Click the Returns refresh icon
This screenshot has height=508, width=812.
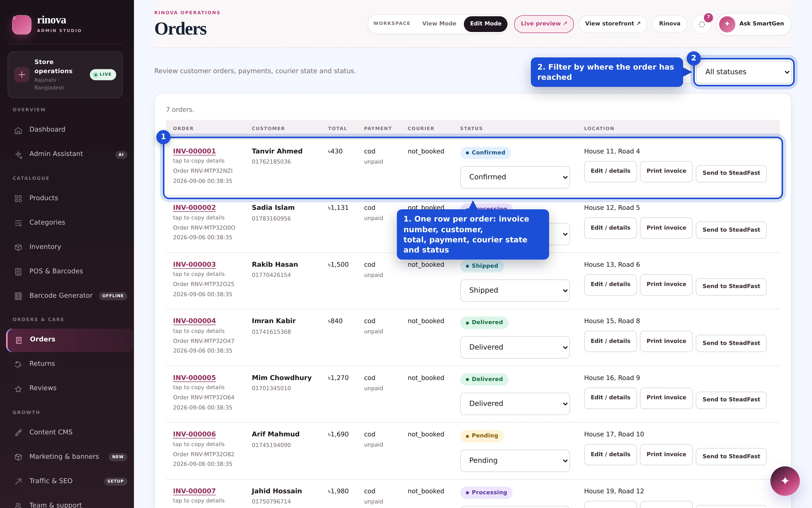[x=19, y=364]
